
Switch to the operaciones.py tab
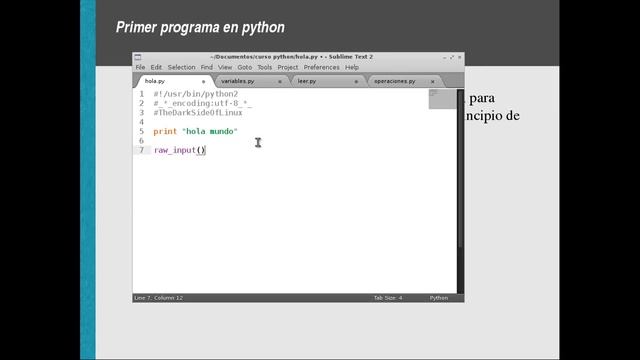click(404, 81)
